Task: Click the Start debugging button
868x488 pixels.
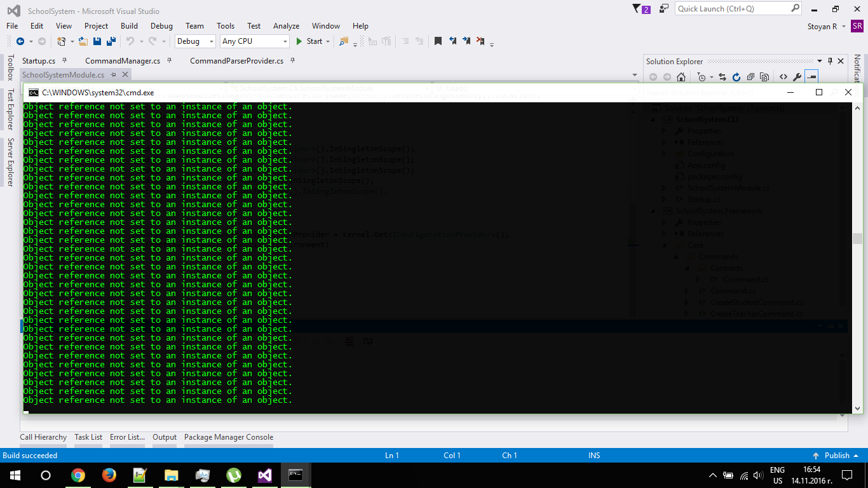Action: coord(309,41)
